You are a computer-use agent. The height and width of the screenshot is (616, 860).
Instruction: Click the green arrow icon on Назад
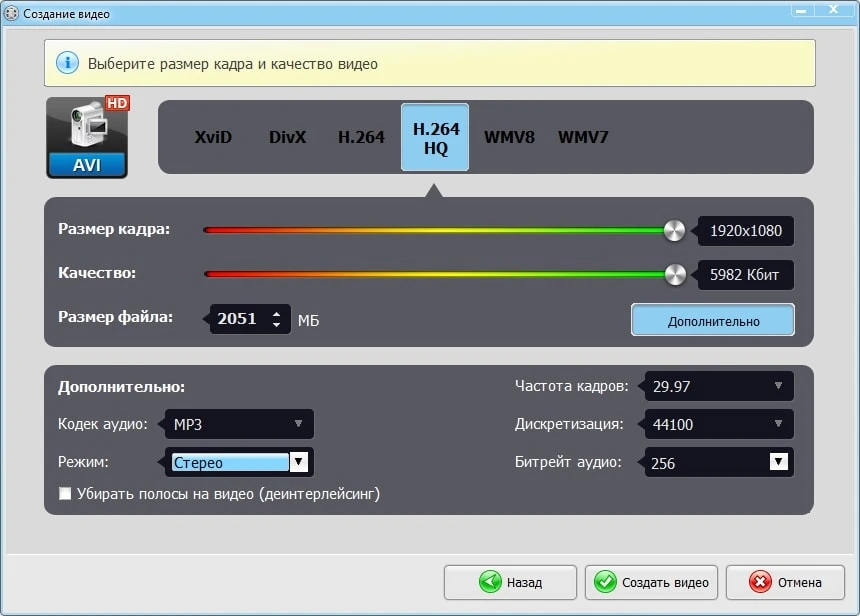[490, 582]
